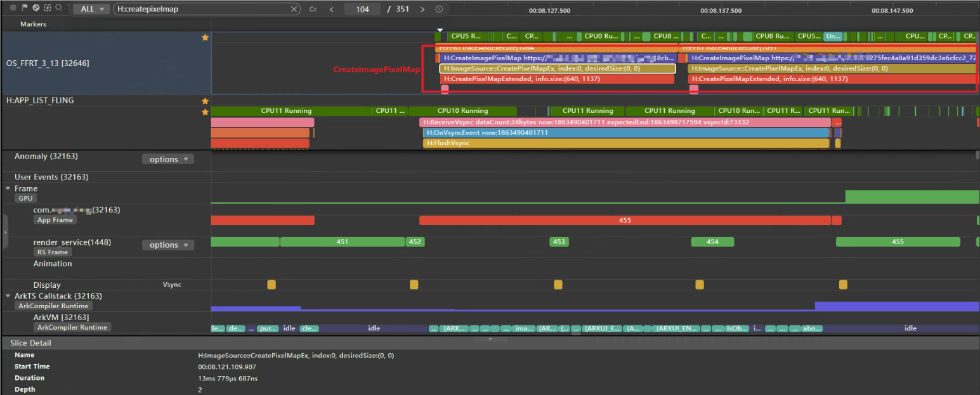Expand the left side panel handle
This screenshot has height=395, width=980.
[5, 233]
